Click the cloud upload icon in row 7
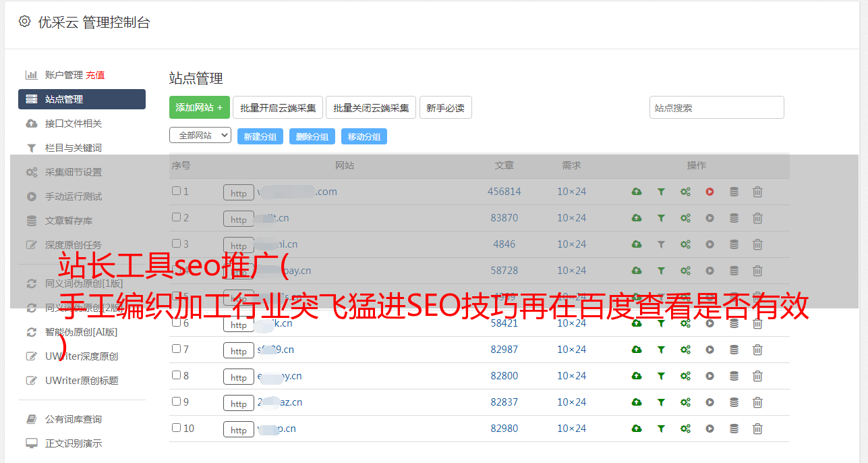This screenshot has width=868, height=463. coord(637,350)
